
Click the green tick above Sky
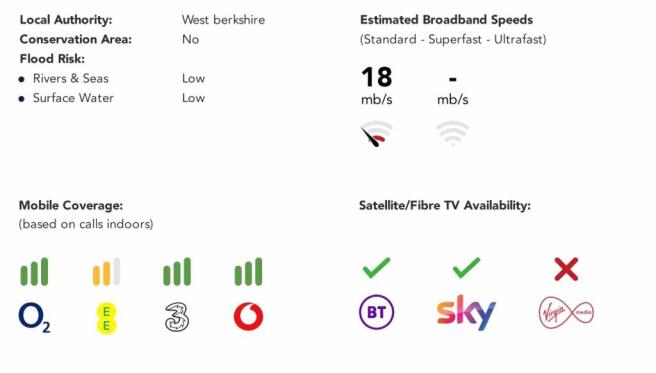[466, 268]
